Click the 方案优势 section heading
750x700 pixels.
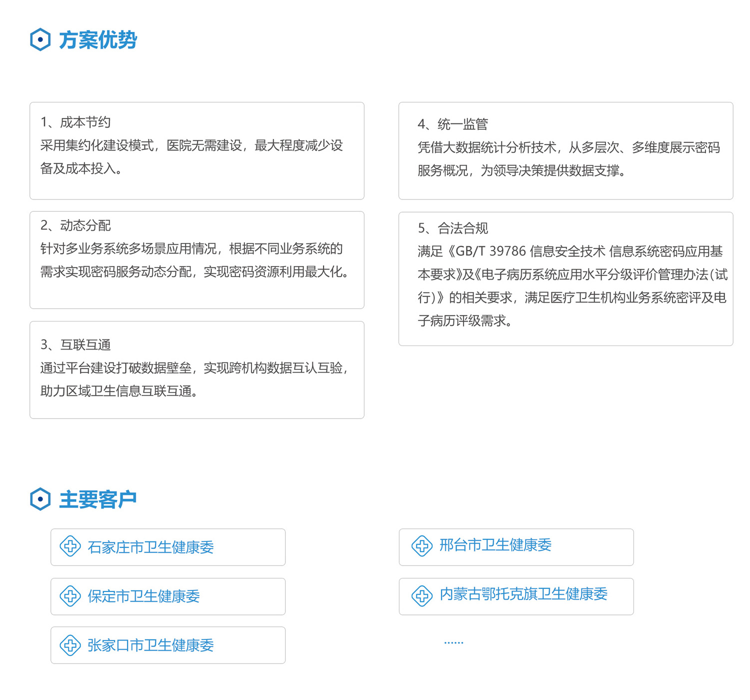coord(98,40)
